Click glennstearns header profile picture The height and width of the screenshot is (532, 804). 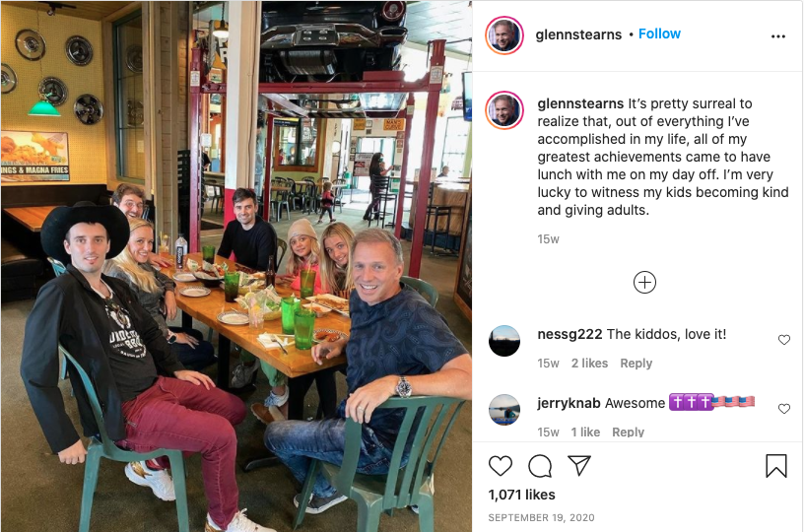pos(504,35)
